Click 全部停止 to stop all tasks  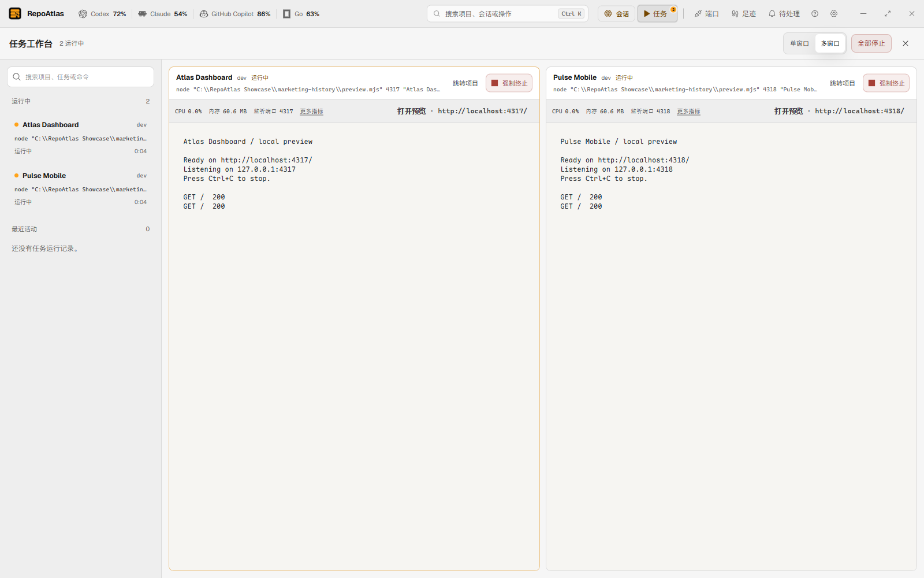point(871,43)
